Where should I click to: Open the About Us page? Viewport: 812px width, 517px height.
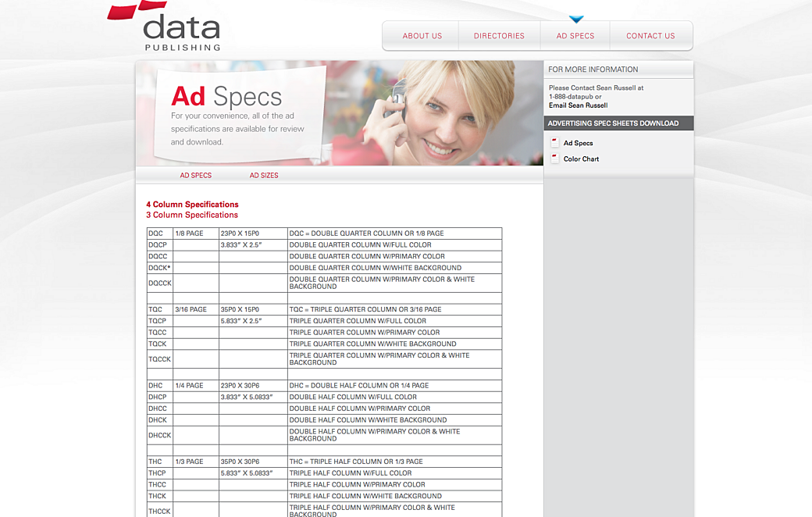coord(422,36)
